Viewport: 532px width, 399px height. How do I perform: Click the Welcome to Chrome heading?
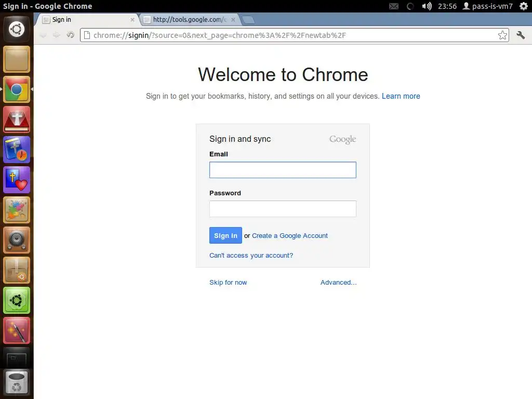283,75
